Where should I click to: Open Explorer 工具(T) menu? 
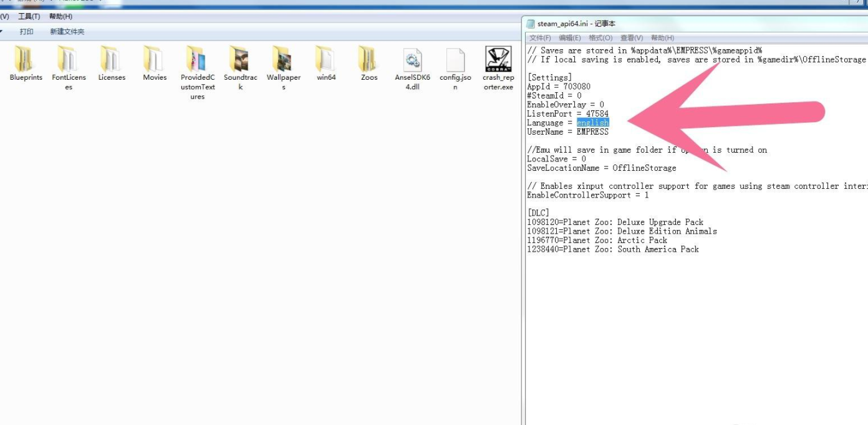[x=29, y=16]
